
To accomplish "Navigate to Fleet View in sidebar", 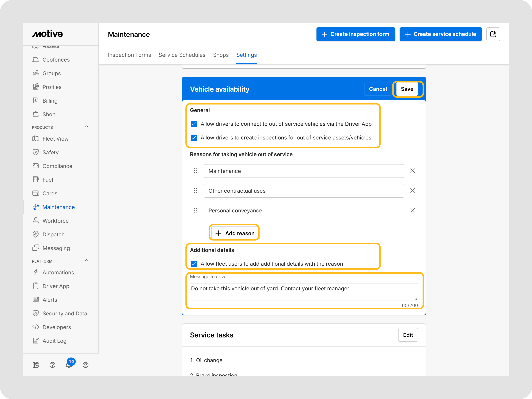I will tap(55, 139).
